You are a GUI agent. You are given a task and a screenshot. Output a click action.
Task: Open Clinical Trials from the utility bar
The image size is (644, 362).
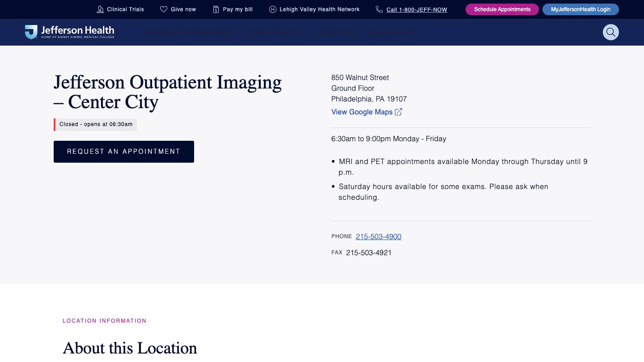tap(125, 9)
